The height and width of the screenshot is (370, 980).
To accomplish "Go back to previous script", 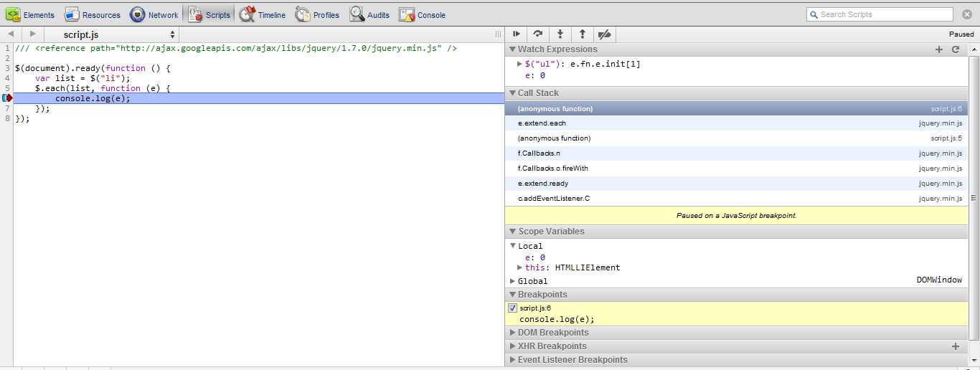I will pos(11,34).
